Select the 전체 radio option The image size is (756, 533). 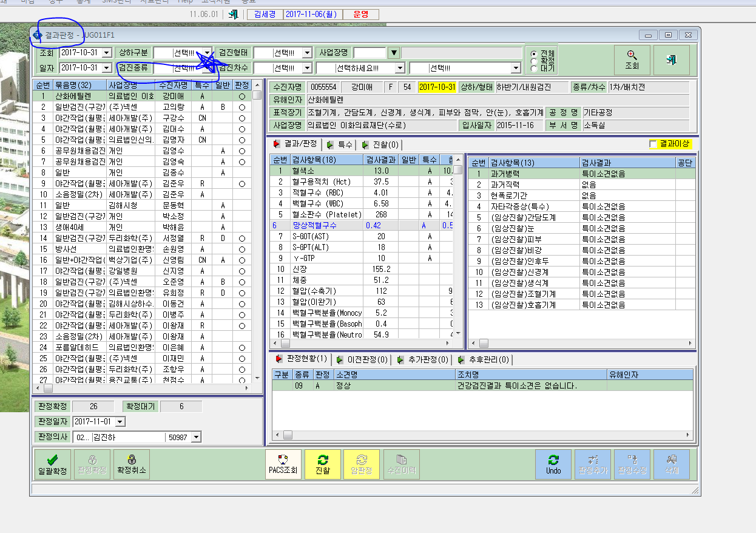click(x=534, y=53)
